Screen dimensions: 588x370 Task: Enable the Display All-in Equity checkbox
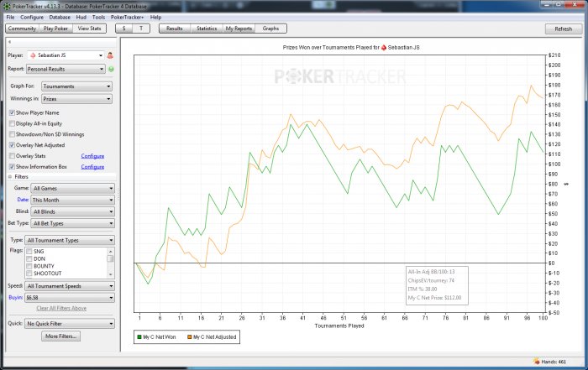click(12, 123)
